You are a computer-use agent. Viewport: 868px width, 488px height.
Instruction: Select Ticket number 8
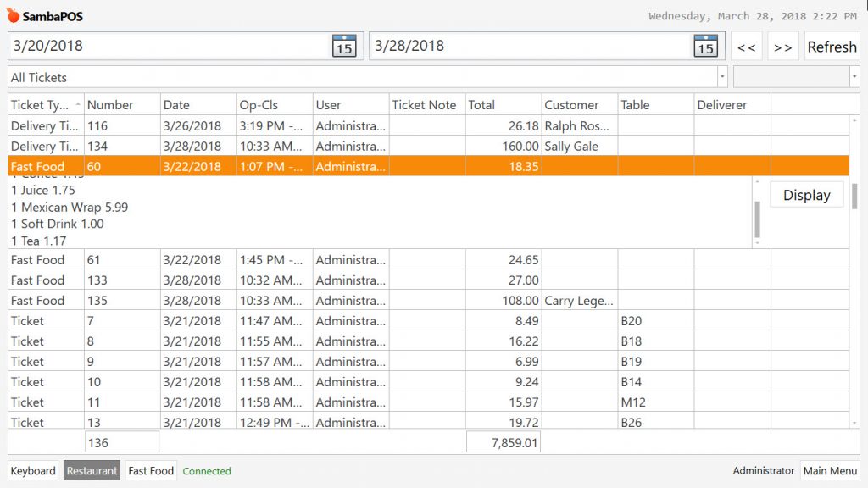coord(428,341)
